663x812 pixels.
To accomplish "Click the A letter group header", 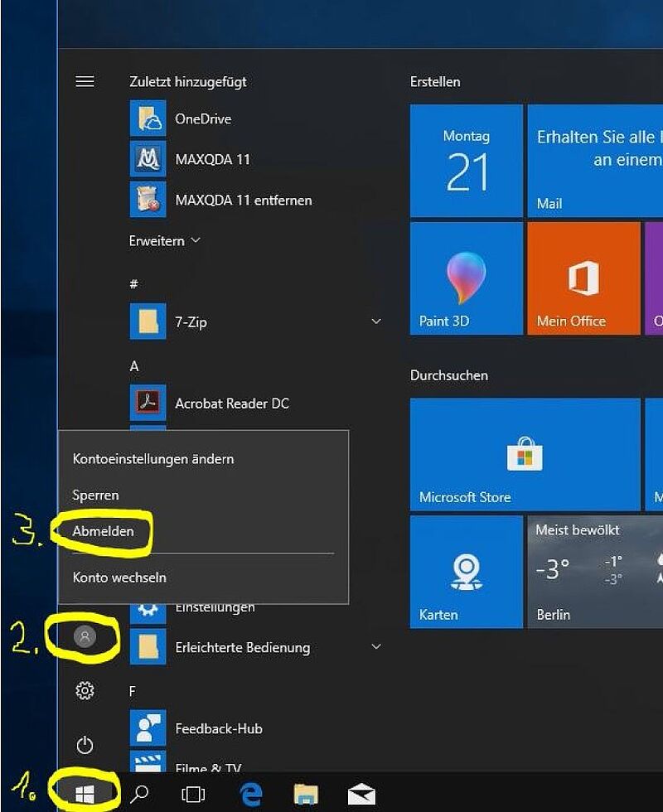I will click(x=134, y=366).
